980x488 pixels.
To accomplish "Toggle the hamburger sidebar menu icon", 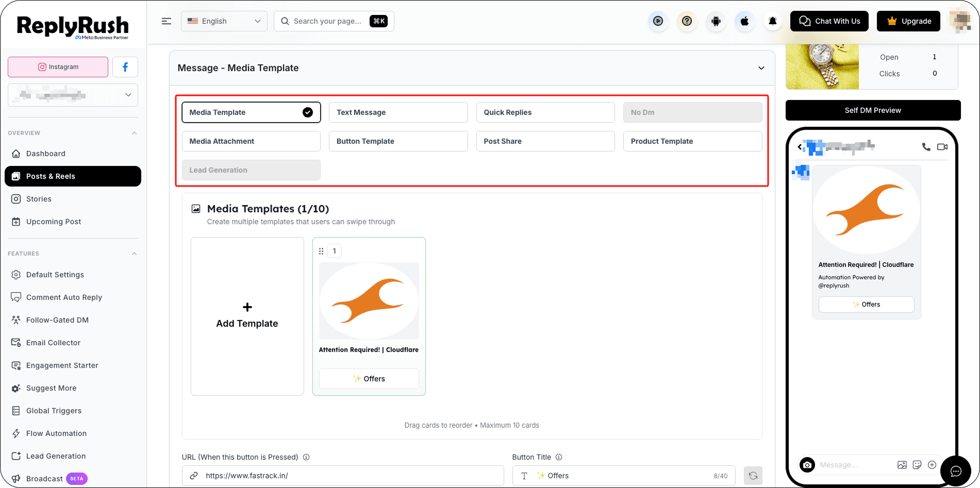I will pos(167,21).
